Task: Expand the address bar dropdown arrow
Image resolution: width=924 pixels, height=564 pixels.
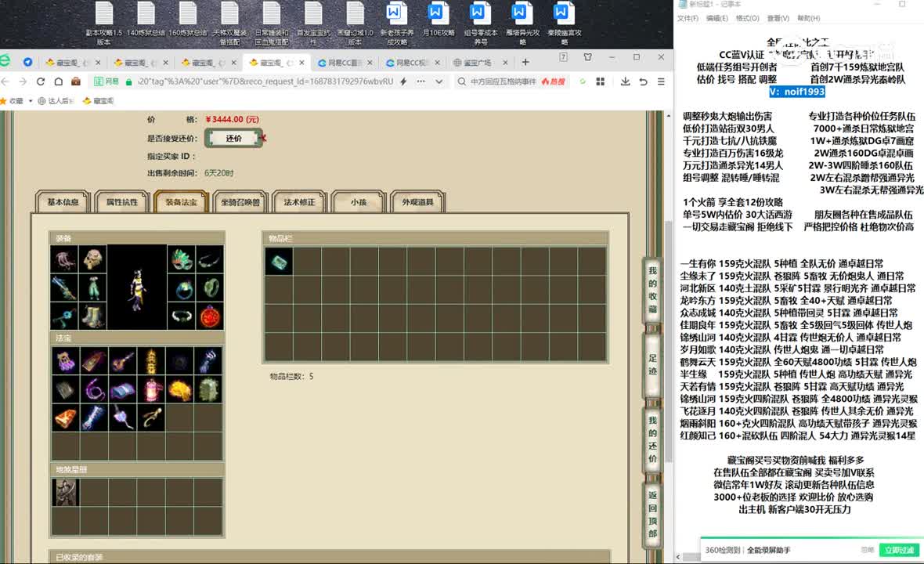Action: [x=439, y=82]
